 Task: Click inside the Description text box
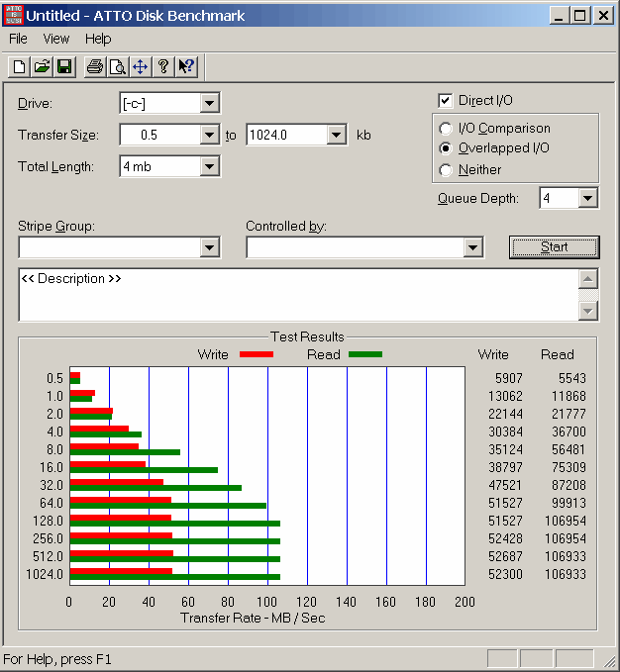click(x=298, y=295)
